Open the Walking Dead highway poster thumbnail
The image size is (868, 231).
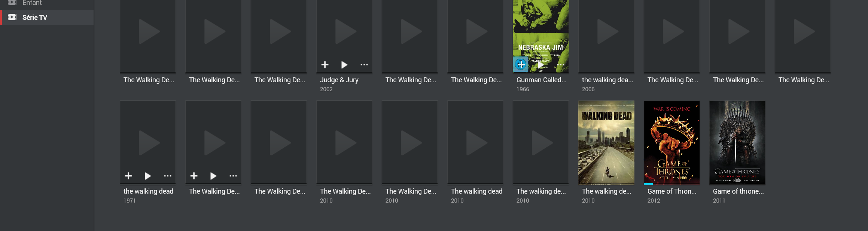pyautogui.click(x=606, y=142)
